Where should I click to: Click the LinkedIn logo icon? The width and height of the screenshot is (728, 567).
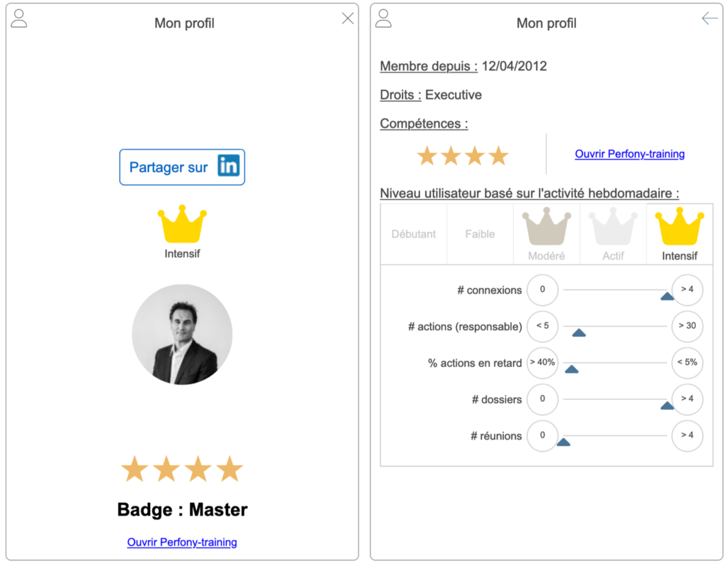pos(228,166)
